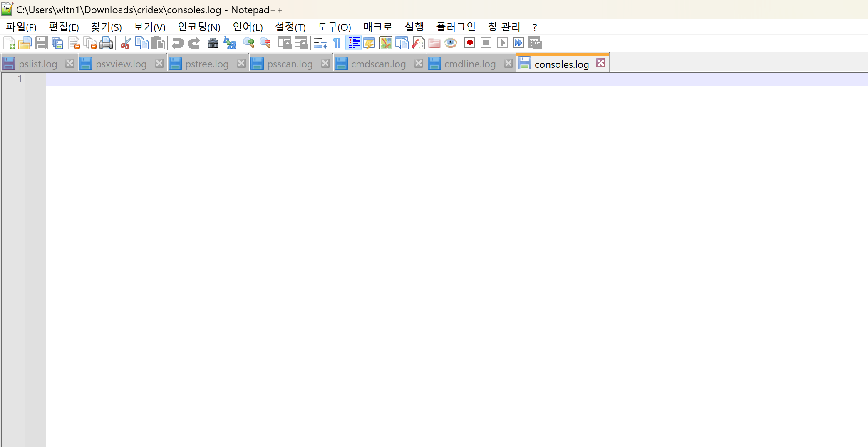Open the ? help menu
Viewport: 868px width, 447px height.
click(x=535, y=27)
